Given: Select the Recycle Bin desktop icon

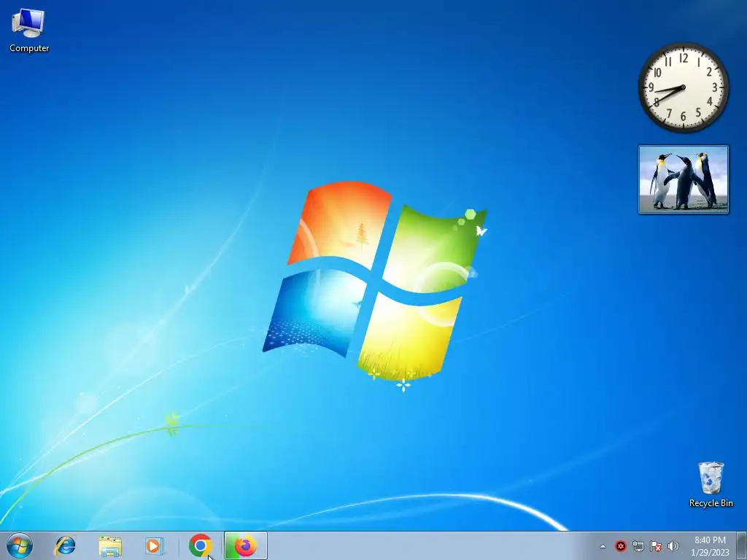Looking at the screenshot, I should 711,484.
